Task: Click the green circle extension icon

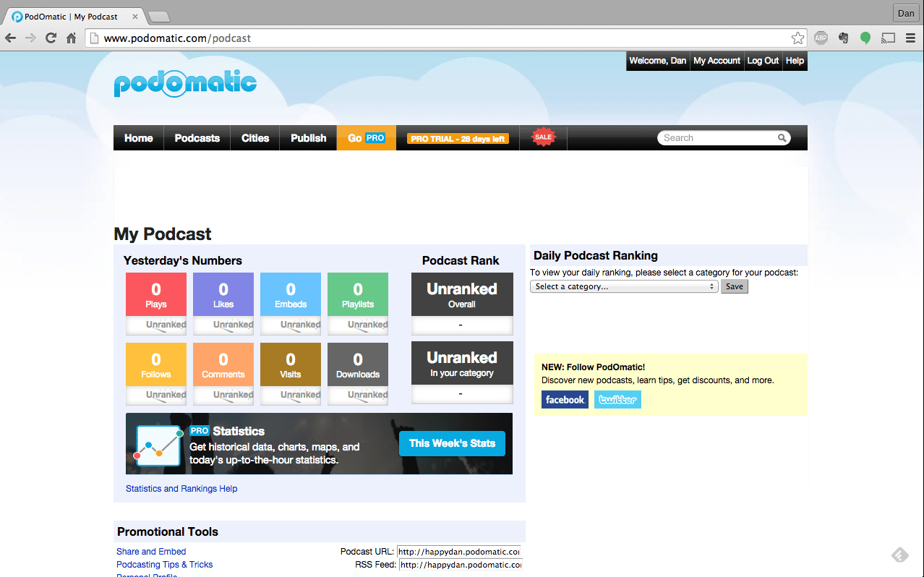Action: (865, 38)
